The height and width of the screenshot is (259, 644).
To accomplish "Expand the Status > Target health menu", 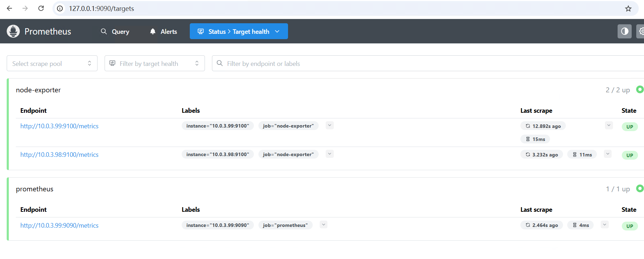I will pyautogui.click(x=239, y=31).
